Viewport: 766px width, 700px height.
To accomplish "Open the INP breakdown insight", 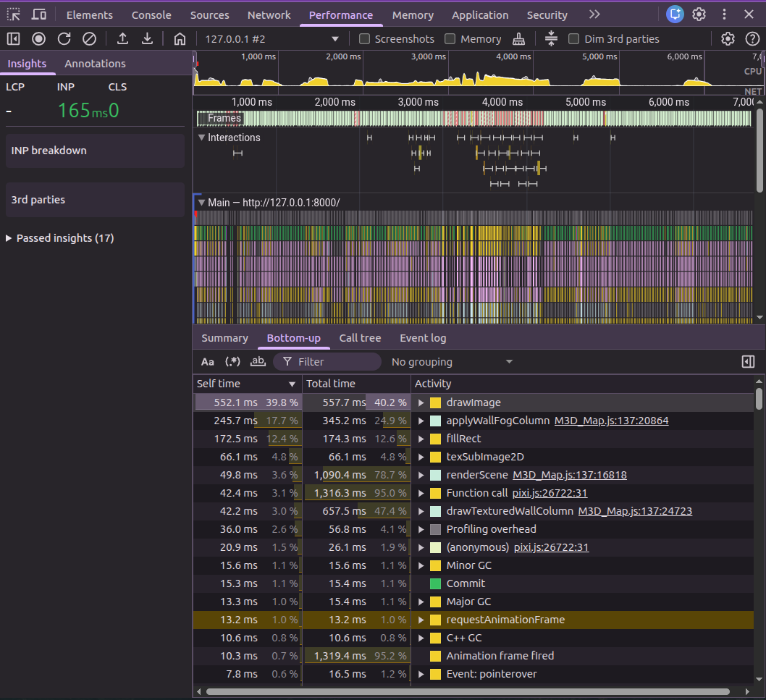I will coord(96,151).
